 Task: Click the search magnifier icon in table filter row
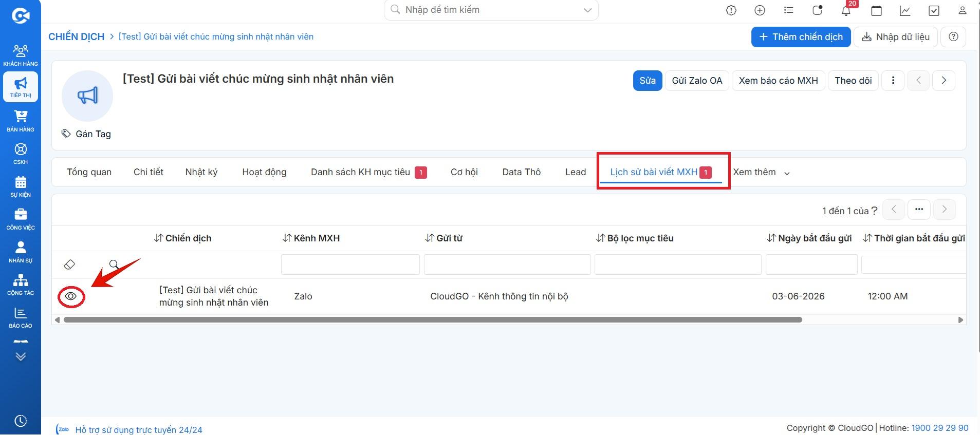tap(114, 264)
